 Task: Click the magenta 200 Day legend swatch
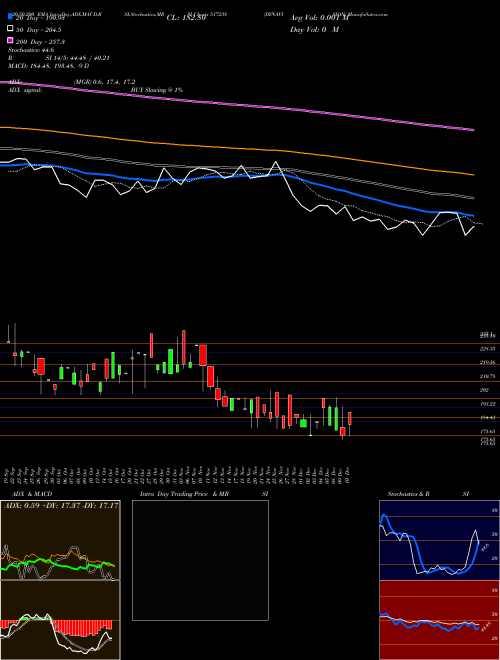11,40
